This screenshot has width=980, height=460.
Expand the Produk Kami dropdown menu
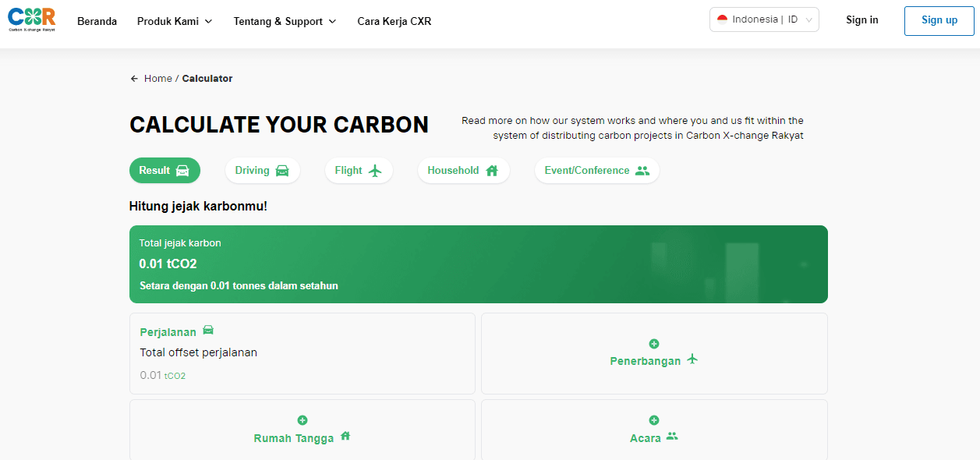pos(175,21)
